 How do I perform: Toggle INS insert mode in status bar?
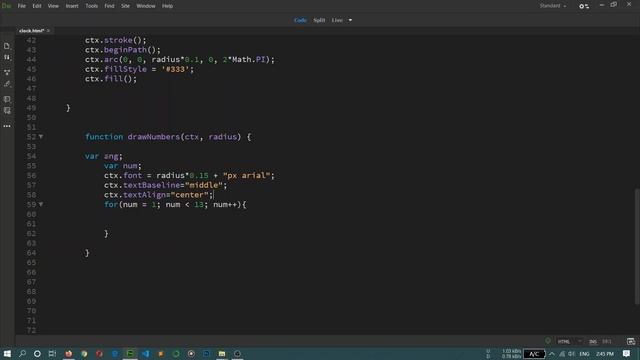point(593,342)
